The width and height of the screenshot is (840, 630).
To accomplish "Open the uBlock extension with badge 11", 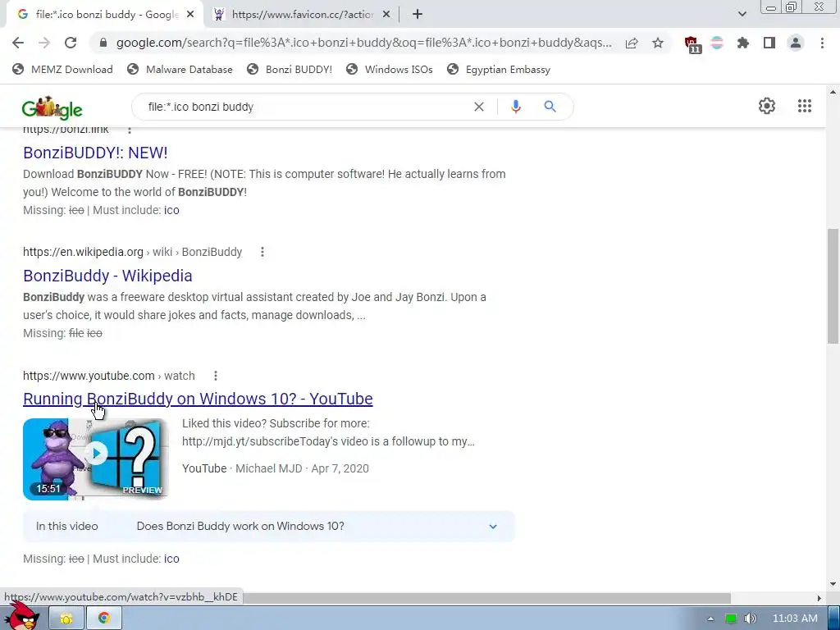I will click(x=692, y=44).
